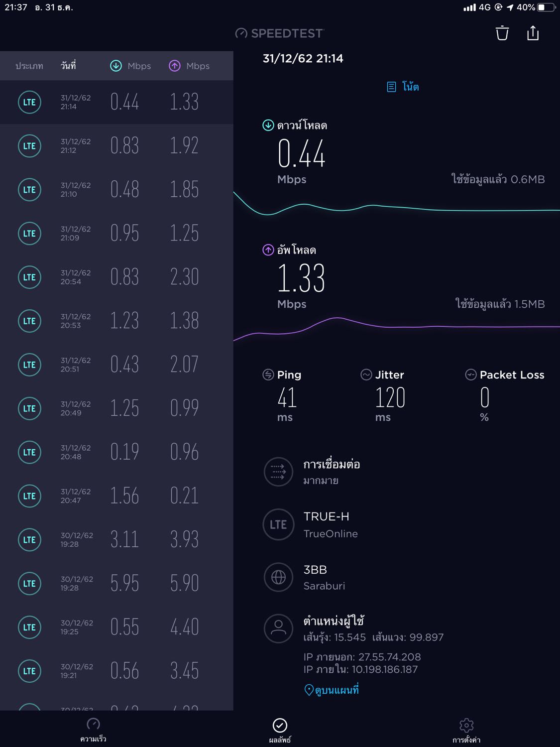Sort results by ประเภท type header
Viewport: 560px width, 747px height.
coord(29,66)
